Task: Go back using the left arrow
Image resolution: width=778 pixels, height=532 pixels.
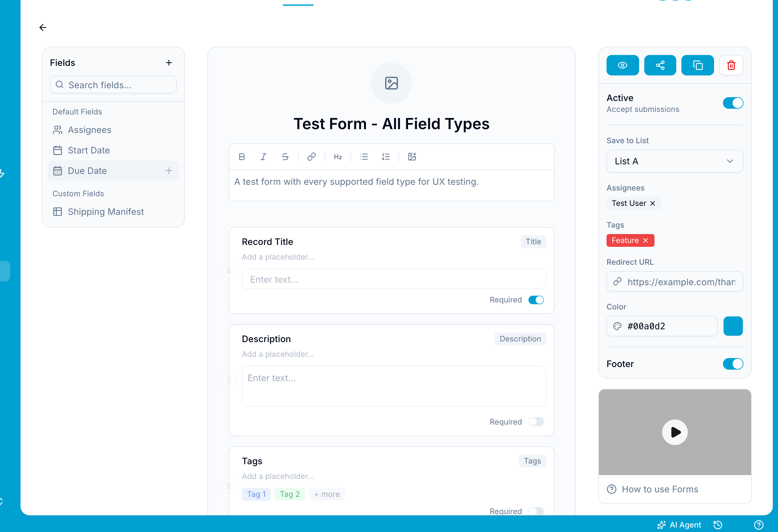Action: point(43,27)
